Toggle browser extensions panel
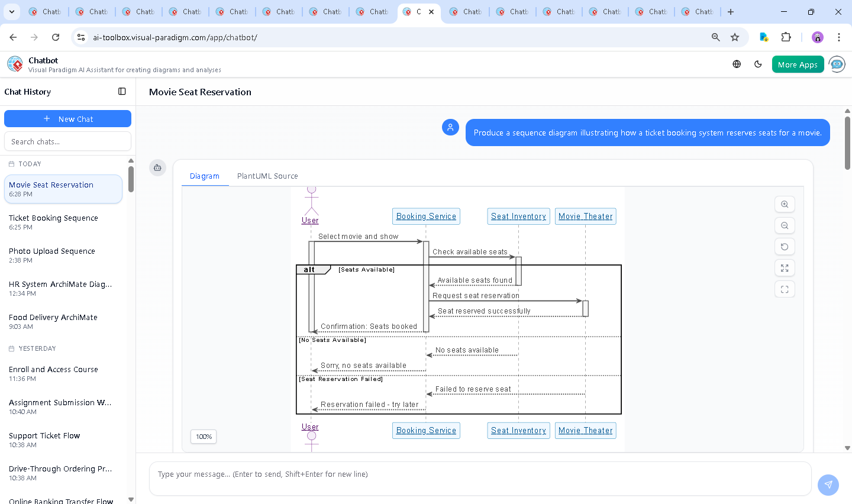Screen dimensions: 852x504 pos(786,37)
